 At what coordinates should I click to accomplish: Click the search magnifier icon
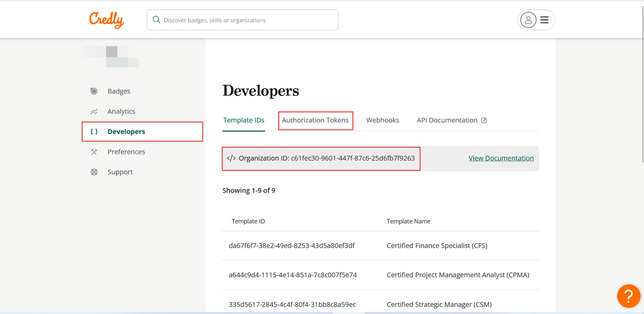point(157,20)
